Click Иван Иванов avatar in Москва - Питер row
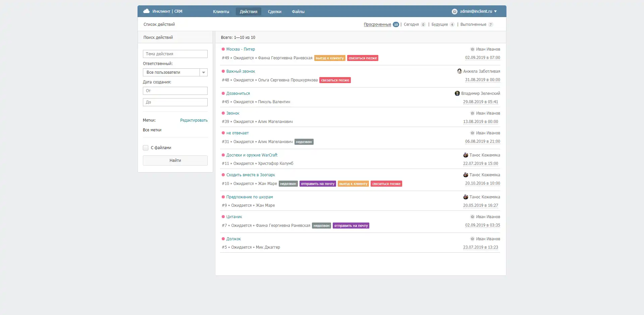 [472, 49]
